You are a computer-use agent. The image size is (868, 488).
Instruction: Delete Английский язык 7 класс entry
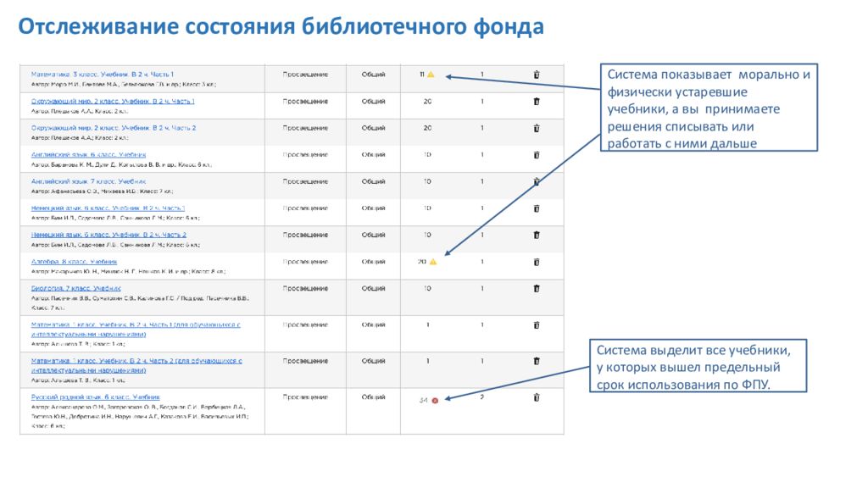[537, 181]
